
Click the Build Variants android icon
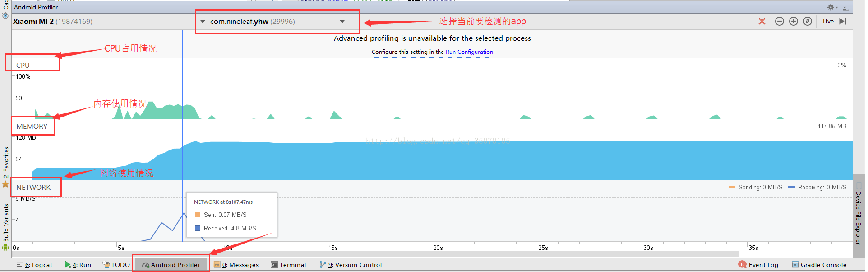(5, 247)
